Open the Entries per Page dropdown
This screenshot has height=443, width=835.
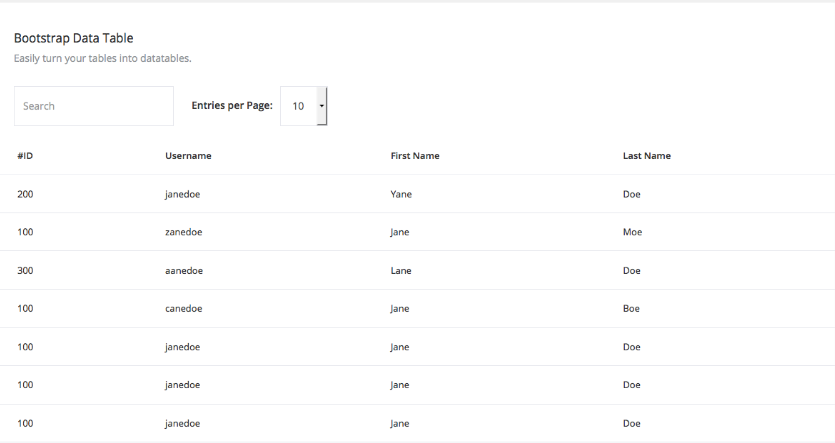point(304,106)
